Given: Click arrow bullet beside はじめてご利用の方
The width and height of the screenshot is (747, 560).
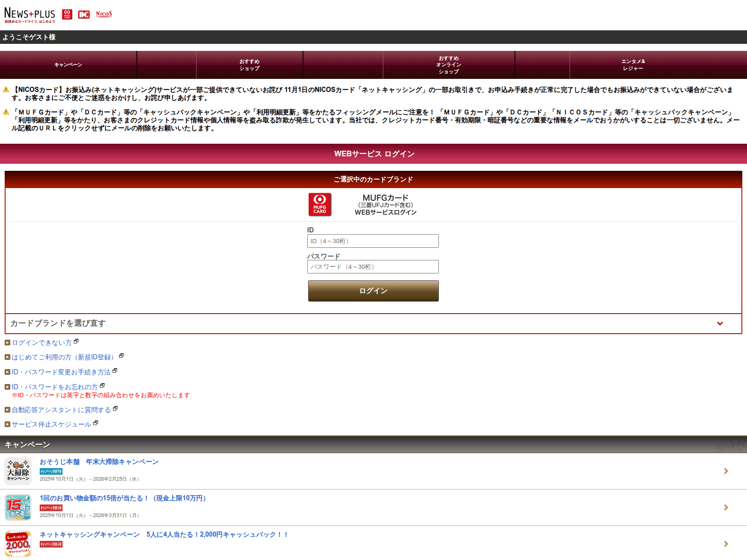Looking at the screenshot, I should (x=7, y=357).
